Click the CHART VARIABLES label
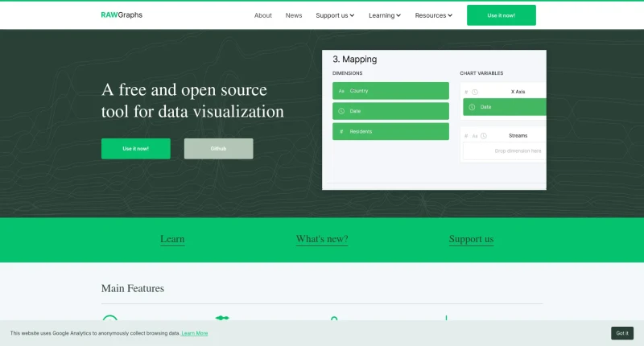This screenshot has width=644, height=346. point(481,73)
